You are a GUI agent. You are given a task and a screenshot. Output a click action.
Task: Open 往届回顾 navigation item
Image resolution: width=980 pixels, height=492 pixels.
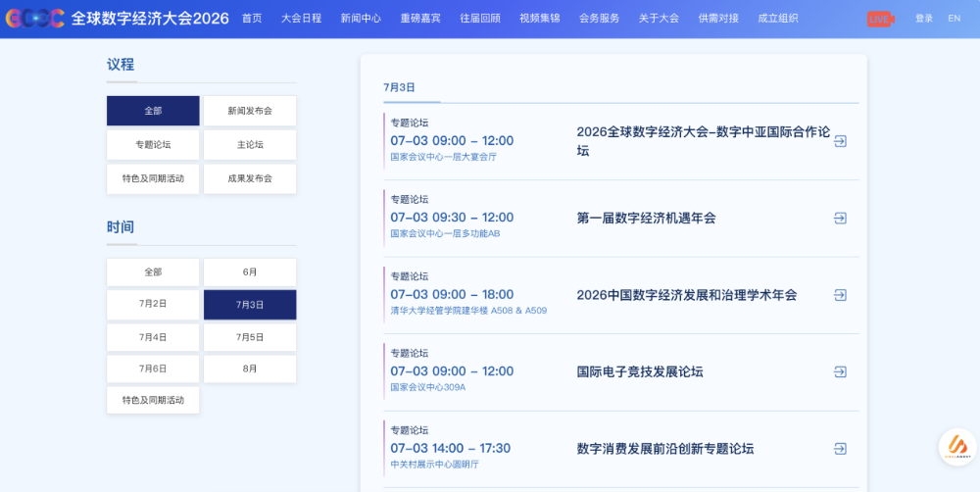pos(480,18)
